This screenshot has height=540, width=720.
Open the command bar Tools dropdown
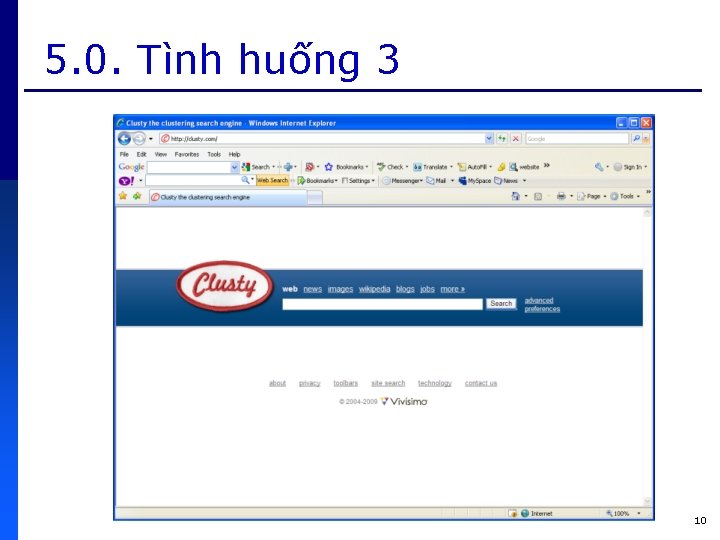pos(624,196)
